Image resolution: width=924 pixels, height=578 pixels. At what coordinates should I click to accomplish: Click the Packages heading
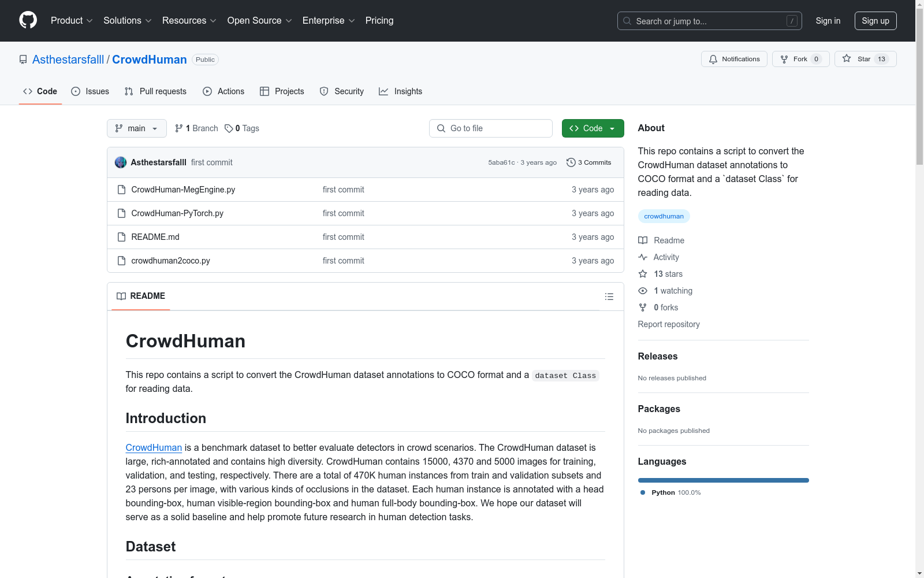659,409
